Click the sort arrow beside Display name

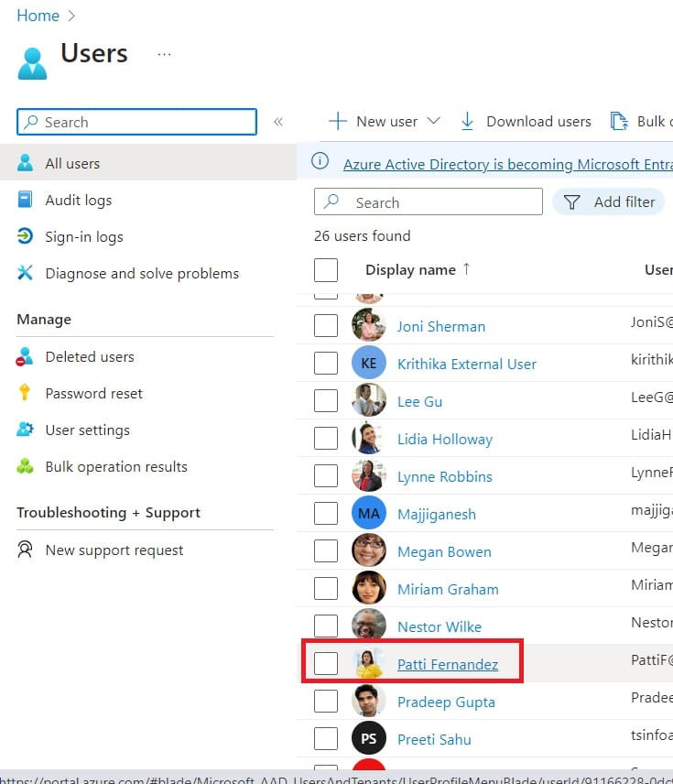point(466,269)
